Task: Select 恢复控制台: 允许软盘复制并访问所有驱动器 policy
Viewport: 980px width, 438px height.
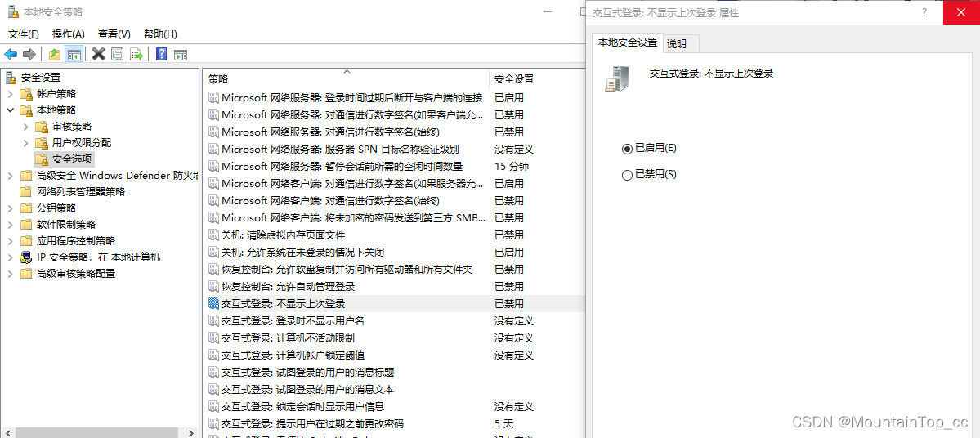Action: [347, 270]
